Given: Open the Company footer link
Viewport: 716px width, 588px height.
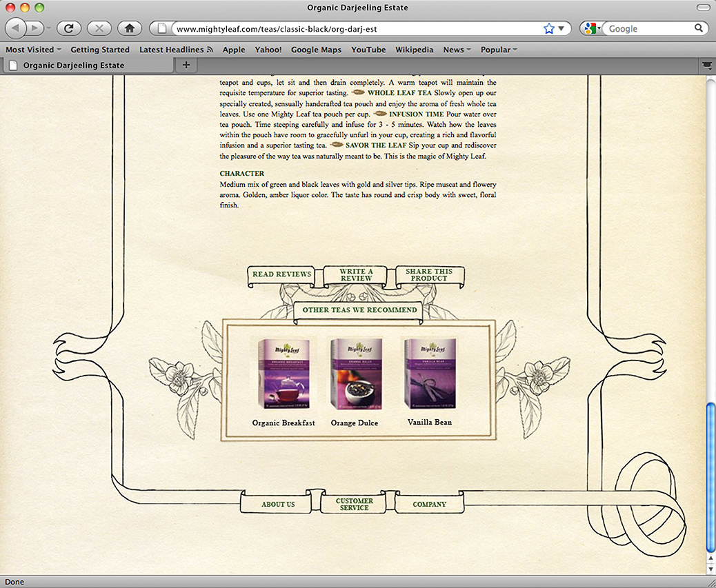Looking at the screenshot, I should (429, 504).
